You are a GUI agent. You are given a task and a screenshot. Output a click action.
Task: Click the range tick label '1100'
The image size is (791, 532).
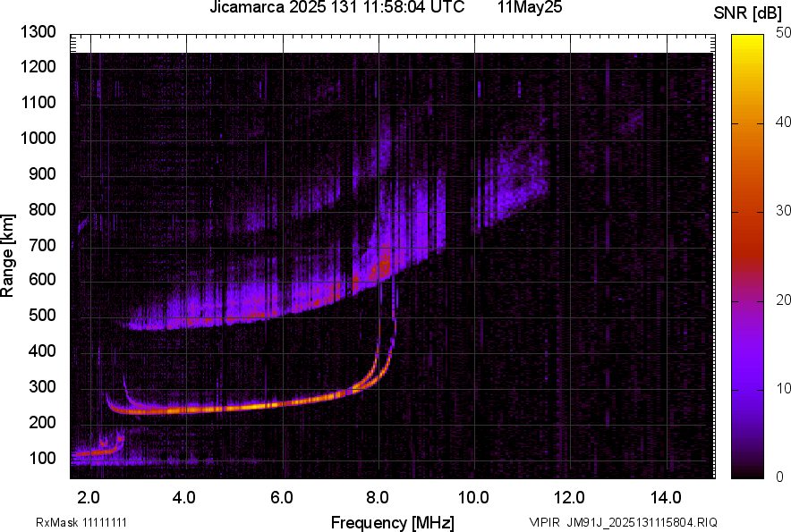tap(38, 102)
